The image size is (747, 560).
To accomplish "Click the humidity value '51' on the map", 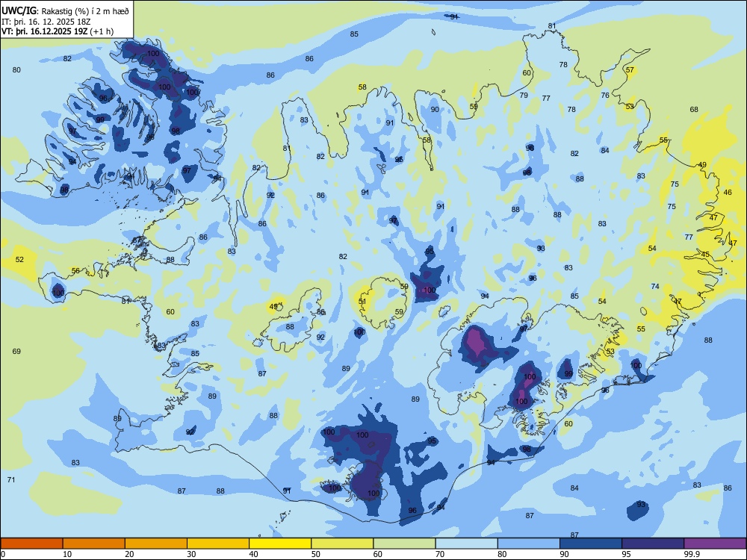I will [362, 302].
